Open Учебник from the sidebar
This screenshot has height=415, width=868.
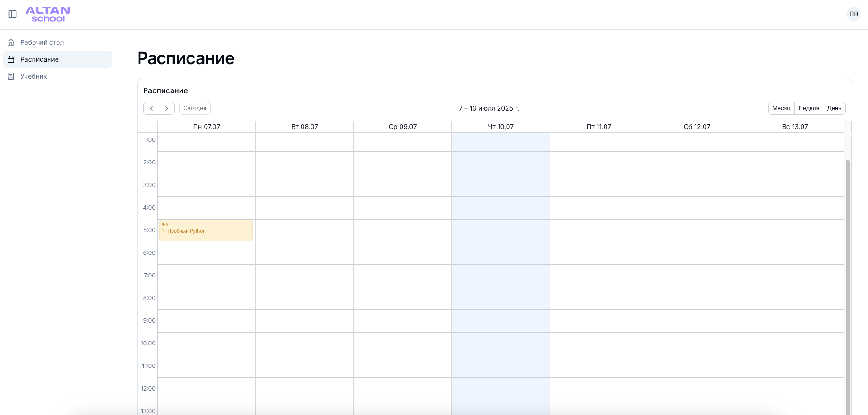[x=33, y=76]
